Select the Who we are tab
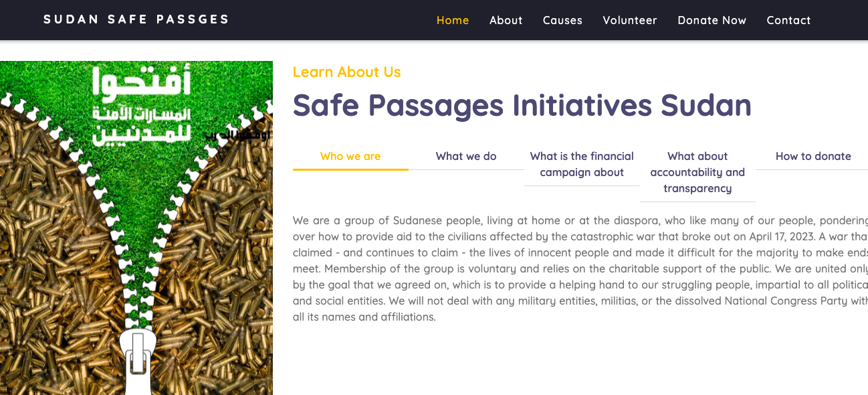 350,157
